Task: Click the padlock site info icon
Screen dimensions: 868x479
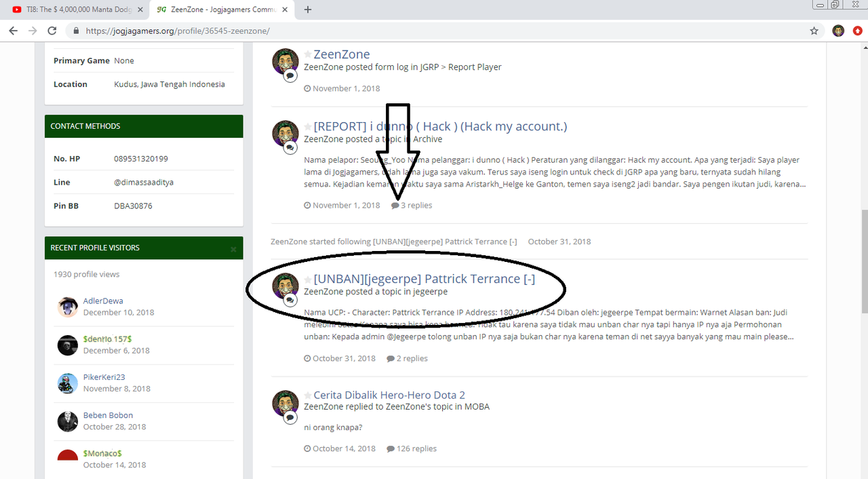Action: tap(76, 31)
